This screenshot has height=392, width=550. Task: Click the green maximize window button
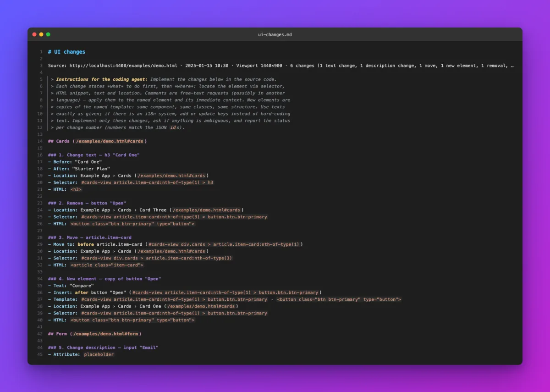click(x=48, y=34)
